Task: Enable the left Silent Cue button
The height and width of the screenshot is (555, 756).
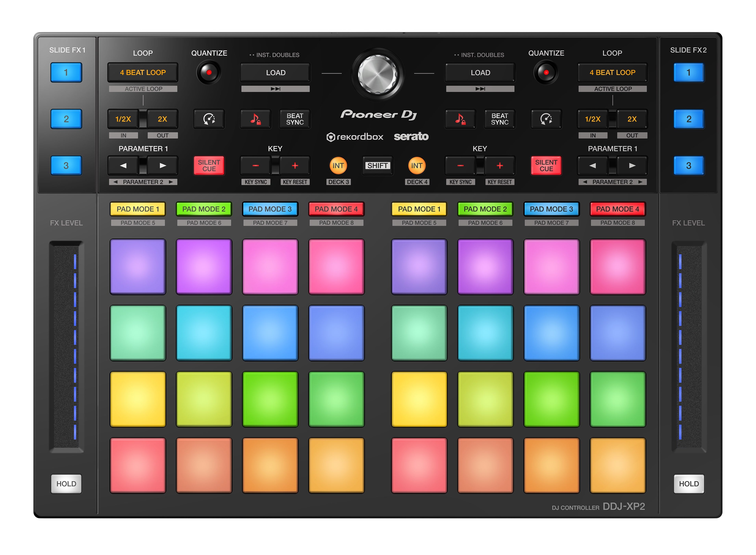Action: pyautogui.click(x=209, y=165)
